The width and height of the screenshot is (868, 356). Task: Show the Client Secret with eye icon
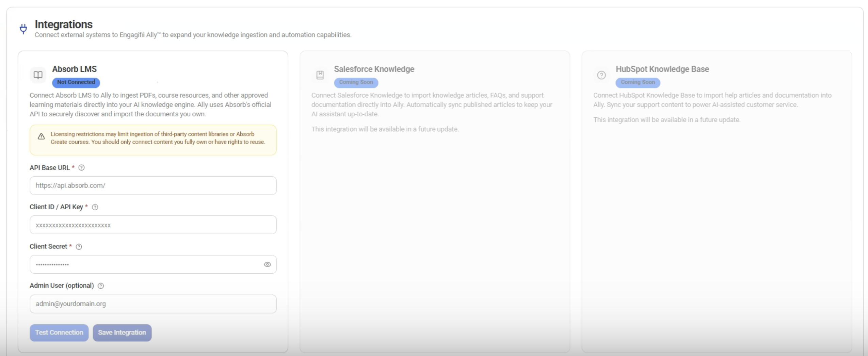(x=267, y=264)
